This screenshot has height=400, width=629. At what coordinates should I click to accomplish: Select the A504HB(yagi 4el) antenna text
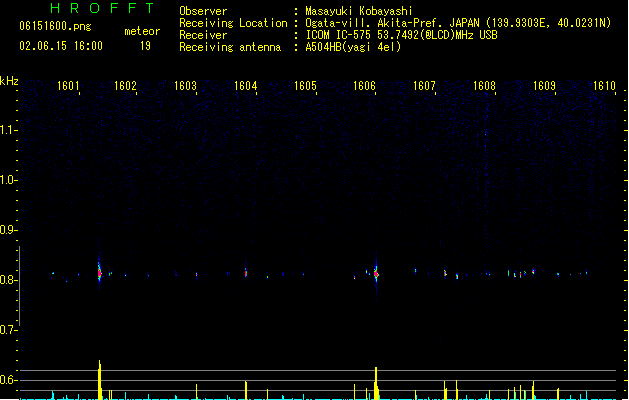pyautogui.click(x=353, y=47)
